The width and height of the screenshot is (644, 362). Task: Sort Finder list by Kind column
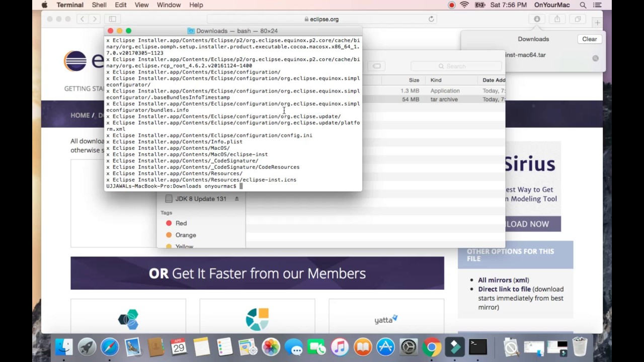click(x=436, y=80)
